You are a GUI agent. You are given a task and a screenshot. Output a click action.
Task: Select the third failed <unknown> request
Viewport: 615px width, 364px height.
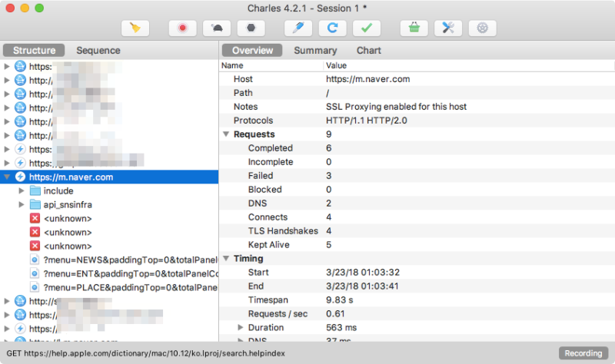[68, 246]
